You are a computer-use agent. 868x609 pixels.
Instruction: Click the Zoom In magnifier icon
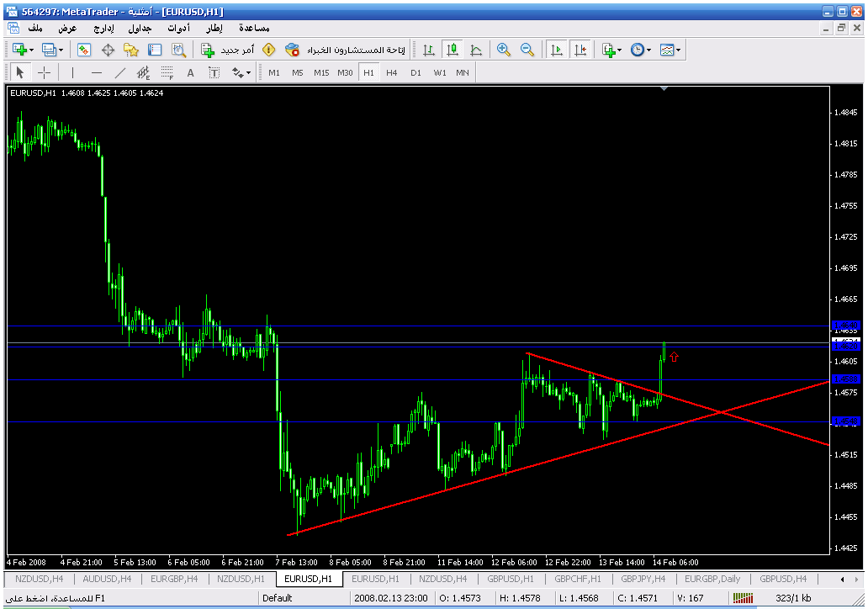pyautogui.click(x=504, y=50)
